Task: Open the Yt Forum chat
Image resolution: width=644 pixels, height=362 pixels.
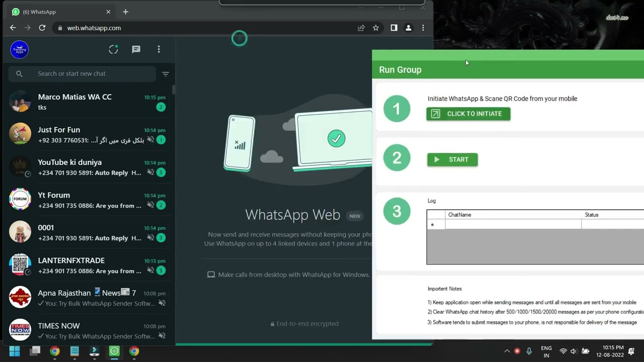Action: pyautogui.click(x=88, y=200)
